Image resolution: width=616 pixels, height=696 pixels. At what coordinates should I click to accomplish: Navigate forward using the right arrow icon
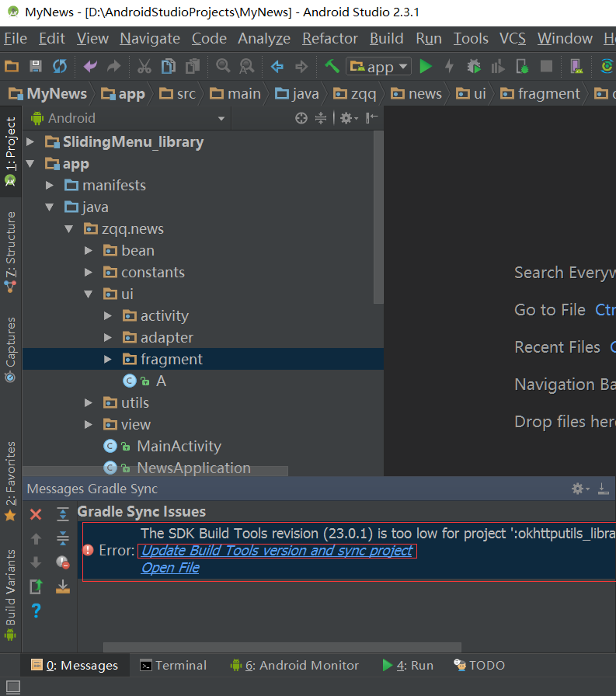(301, 67)
